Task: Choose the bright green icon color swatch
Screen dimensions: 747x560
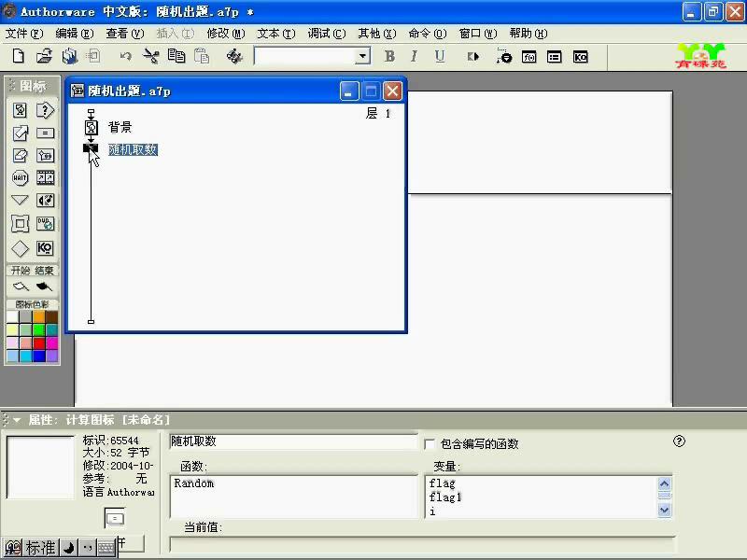Action: pyautogui.click(x=39, y=329)
